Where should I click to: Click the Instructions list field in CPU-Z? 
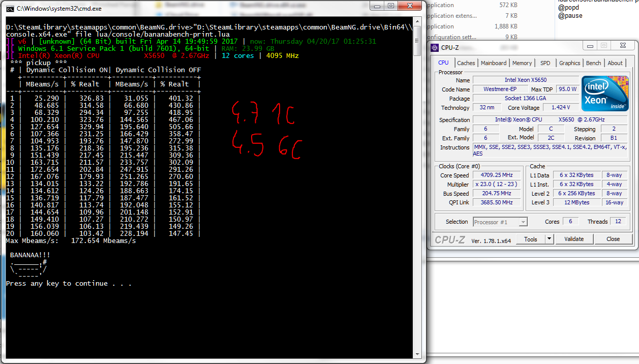[x=551, y=150]
